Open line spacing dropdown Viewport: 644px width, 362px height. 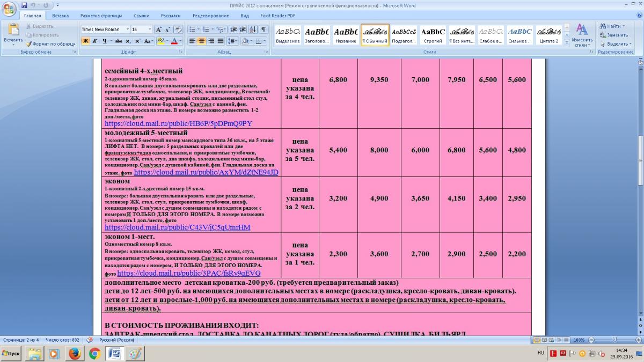coord(232,41)
